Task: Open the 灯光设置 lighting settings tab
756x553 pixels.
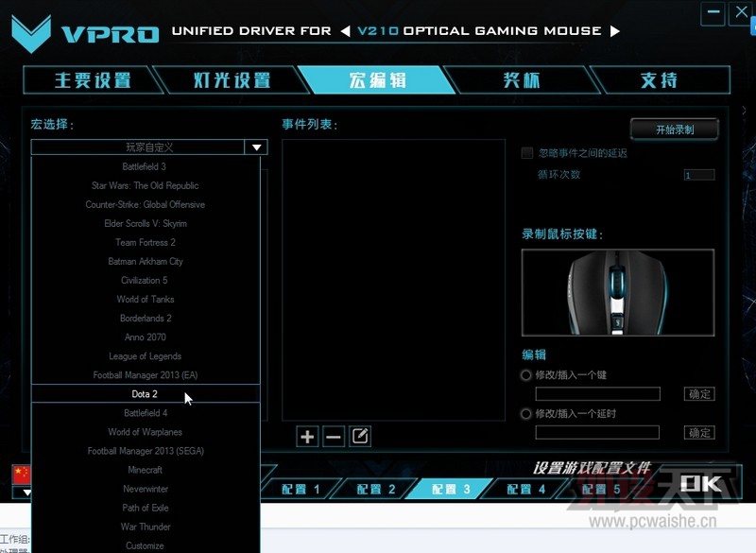Action: 232,80
